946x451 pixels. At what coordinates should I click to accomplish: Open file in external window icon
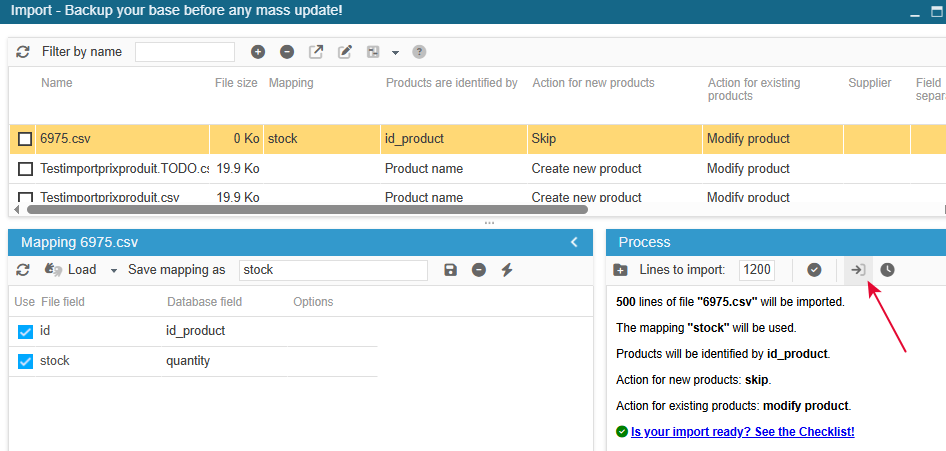(316, 52)
